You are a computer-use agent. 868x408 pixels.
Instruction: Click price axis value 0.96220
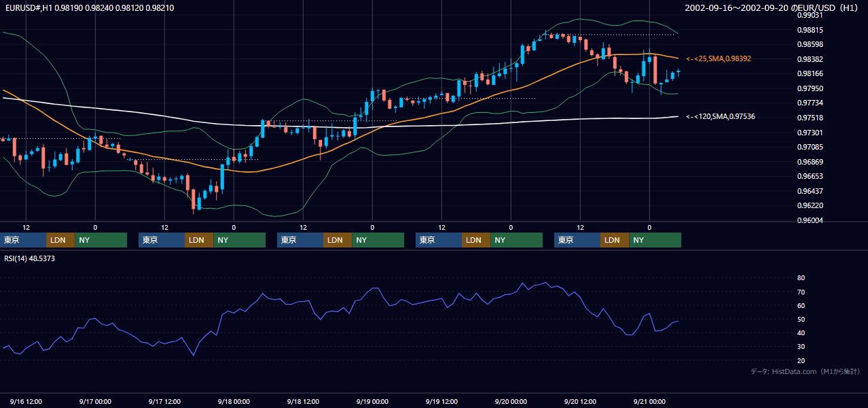tap(810, 205)
